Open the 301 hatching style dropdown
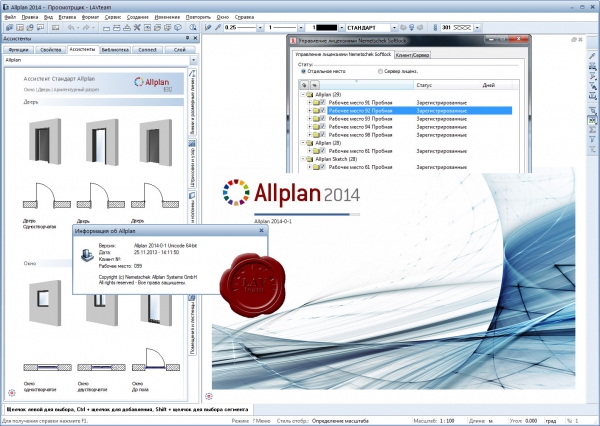The height and width of the screenshot is (426, 600). pos(477,28)
